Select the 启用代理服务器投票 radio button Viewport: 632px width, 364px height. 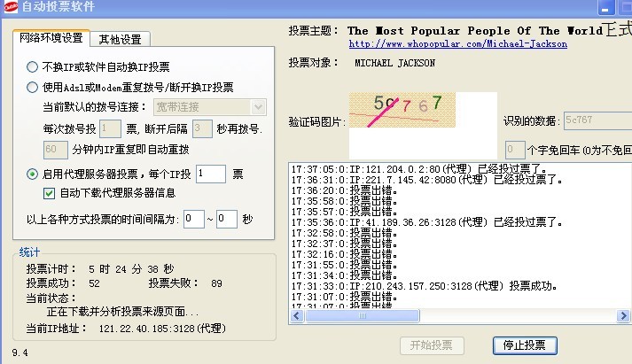point(33,174)
